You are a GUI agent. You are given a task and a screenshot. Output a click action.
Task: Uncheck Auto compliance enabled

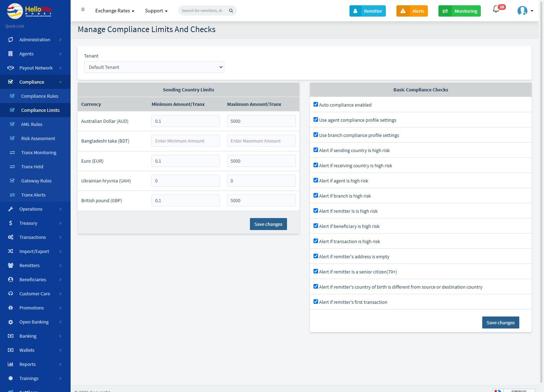(316, 104)
